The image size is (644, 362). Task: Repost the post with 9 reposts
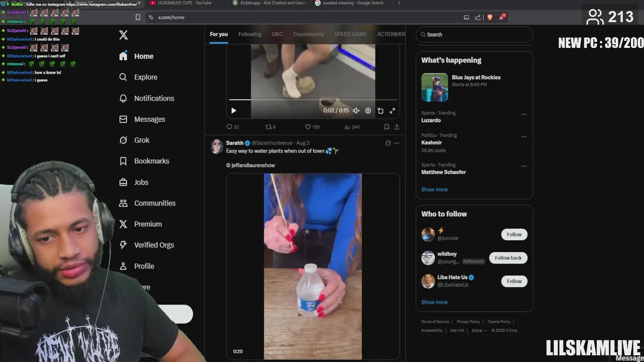(x=270, y=127)
